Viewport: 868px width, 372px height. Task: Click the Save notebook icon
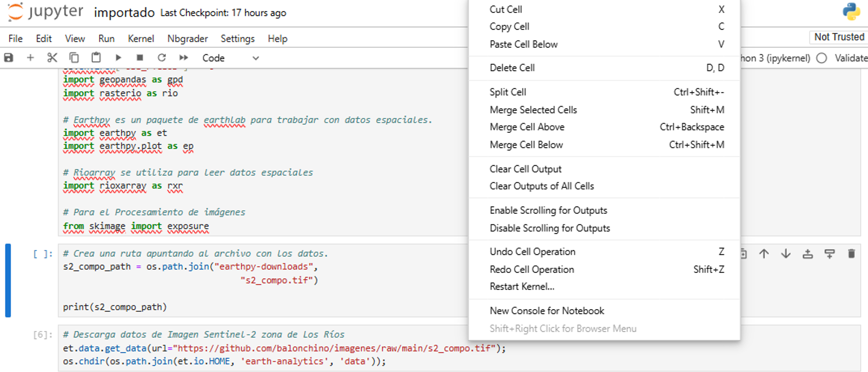pos(9,58)
